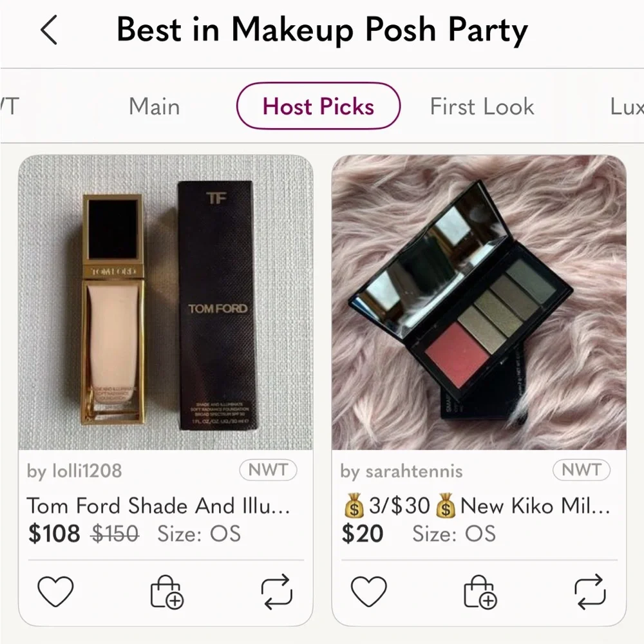Screen dimensions: 644x644
Task: Open the First Look tab
Action: click(482, 106)
